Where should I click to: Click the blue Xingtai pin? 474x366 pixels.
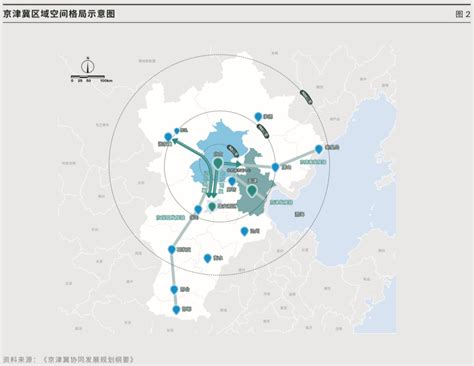pos(174,289)
